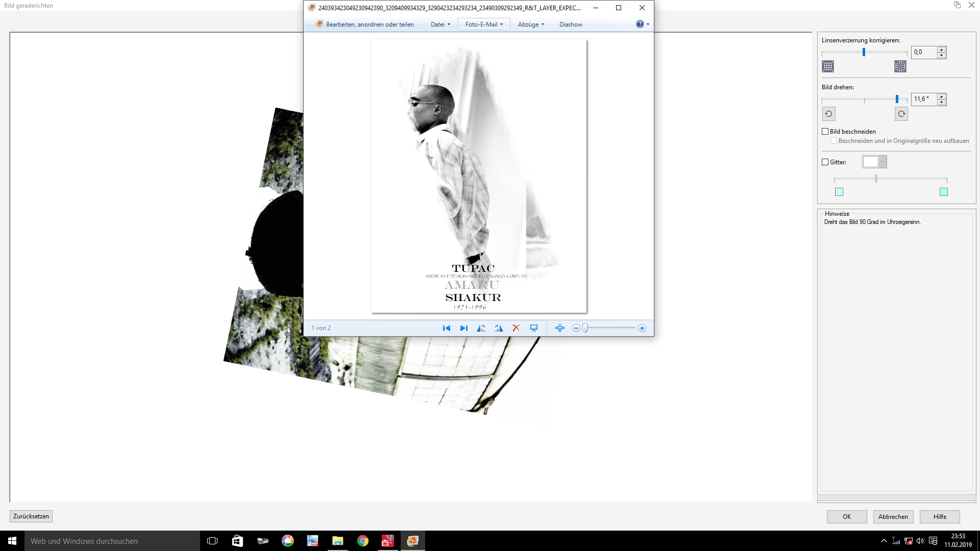Start Diashow from viewer menu
The width and height of the screenshot is (980, 551).
571,24
